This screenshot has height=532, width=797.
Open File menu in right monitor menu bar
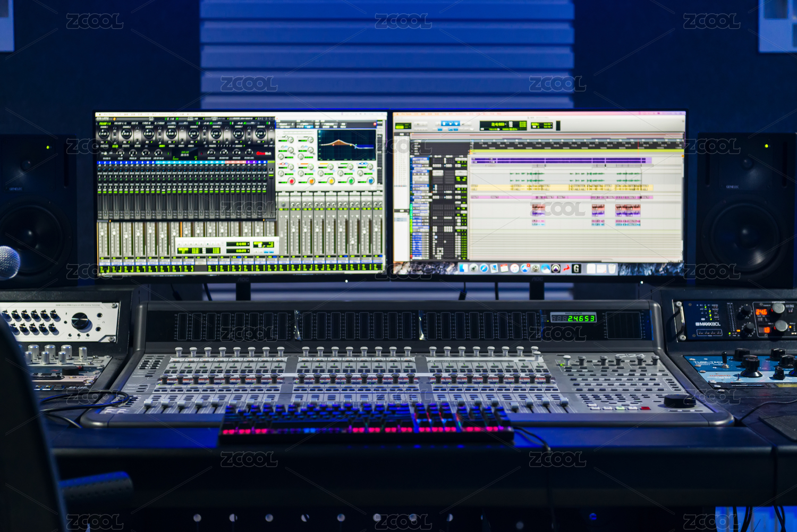418,114
